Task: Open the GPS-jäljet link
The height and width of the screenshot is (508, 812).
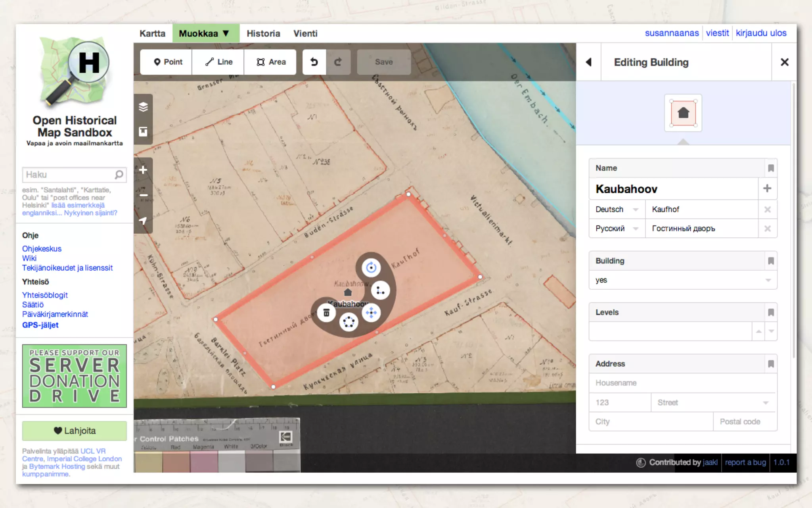Action: [40, 325]
